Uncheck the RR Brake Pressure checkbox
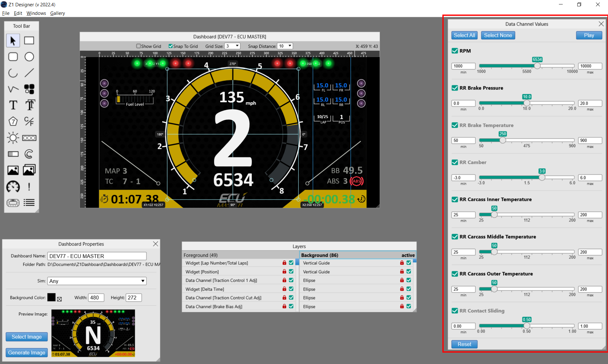 click(455, 88)
